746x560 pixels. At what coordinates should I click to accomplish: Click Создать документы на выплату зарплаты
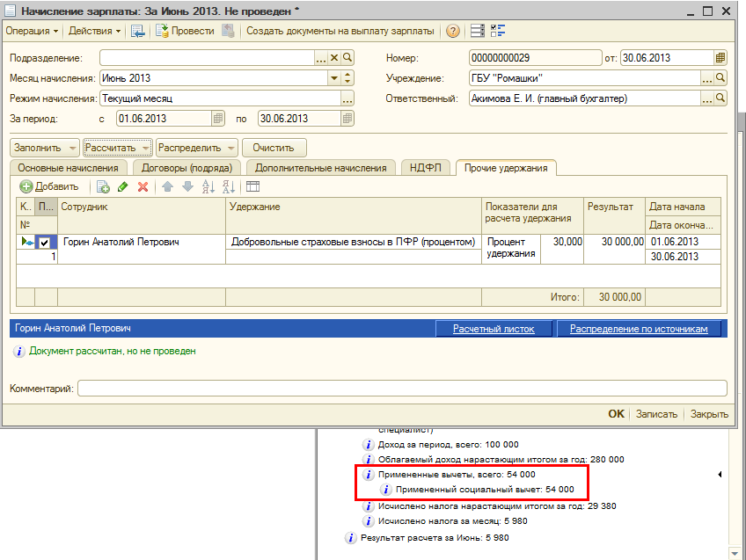pos(340,31)
